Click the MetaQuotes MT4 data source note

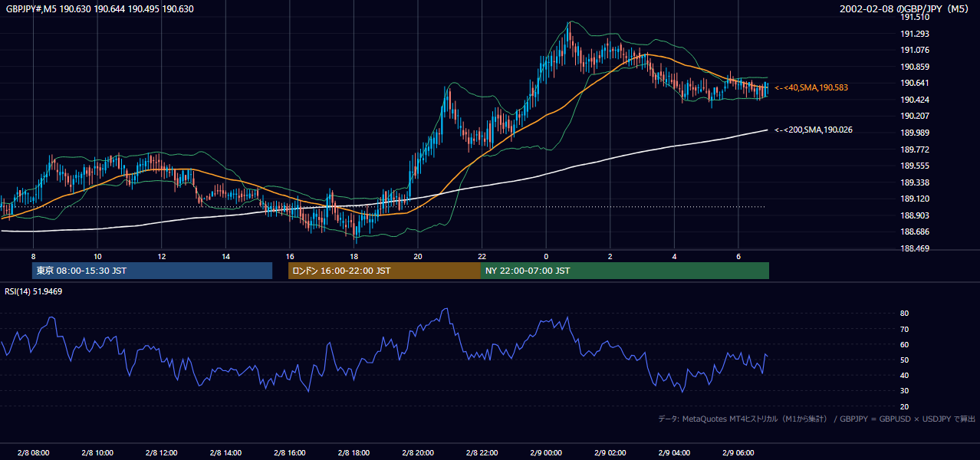pyautogui.click(x=817, y=419)
